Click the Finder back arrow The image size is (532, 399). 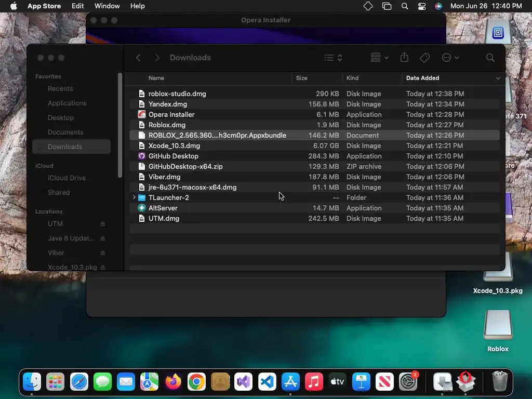(138, 58)
